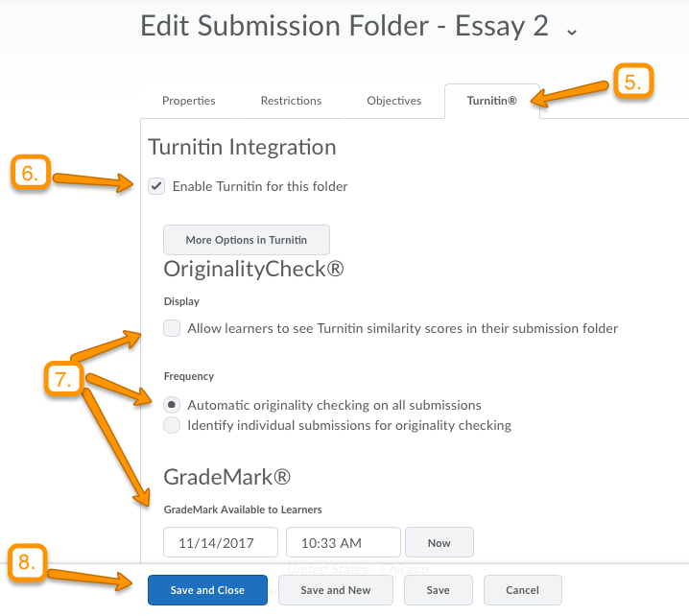Click the orange step 8 callout marker

pyautogui.click(x=30, y=565)
